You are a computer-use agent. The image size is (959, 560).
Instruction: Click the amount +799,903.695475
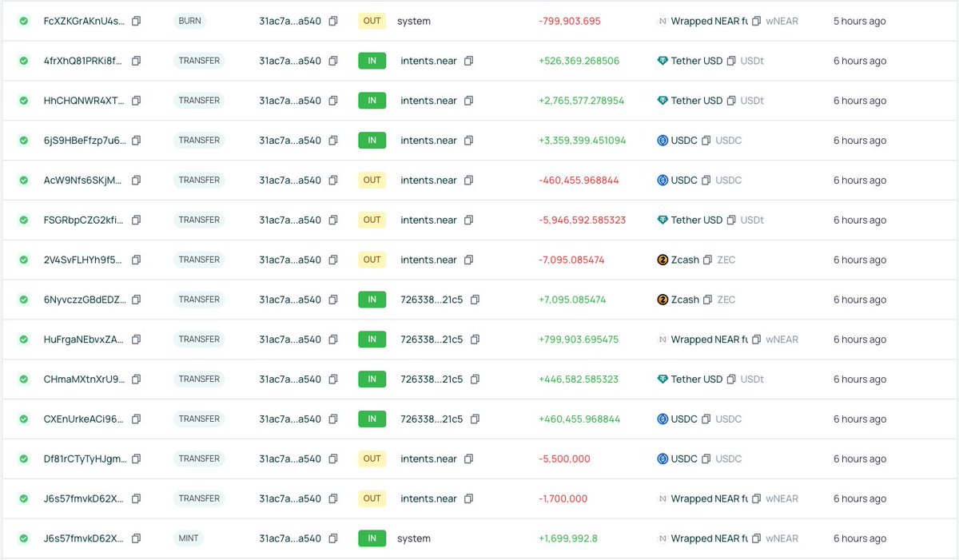point(579,340)
